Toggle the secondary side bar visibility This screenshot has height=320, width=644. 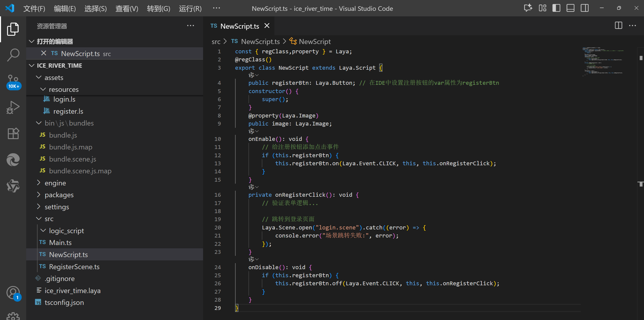pyautogui.click(x=585, y=8)
